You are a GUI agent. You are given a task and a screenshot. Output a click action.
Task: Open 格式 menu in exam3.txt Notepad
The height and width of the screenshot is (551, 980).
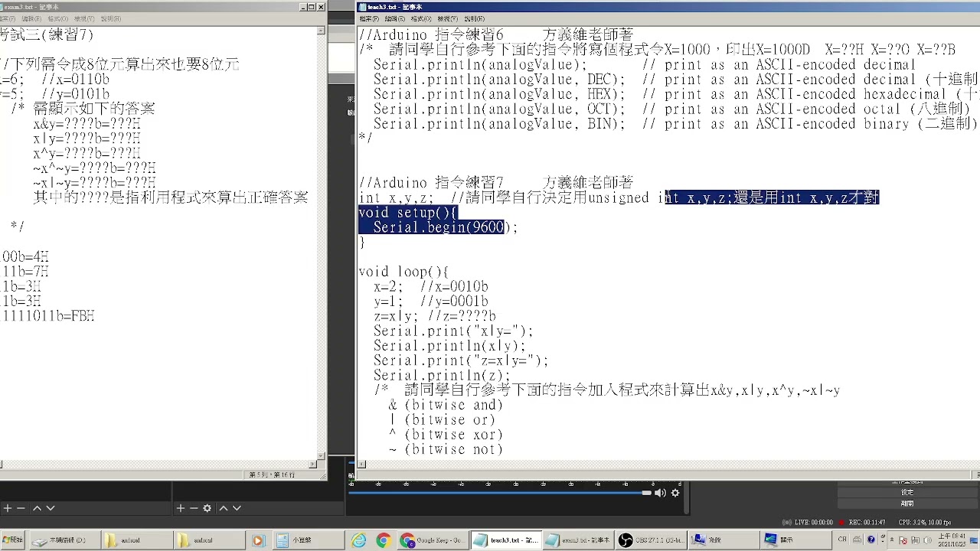point(57,18)
